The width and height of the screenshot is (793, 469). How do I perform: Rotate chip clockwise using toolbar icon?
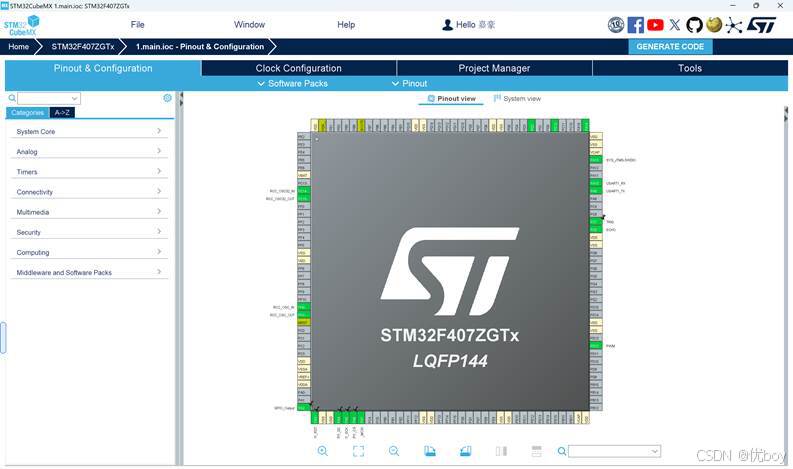pos(430,451)
